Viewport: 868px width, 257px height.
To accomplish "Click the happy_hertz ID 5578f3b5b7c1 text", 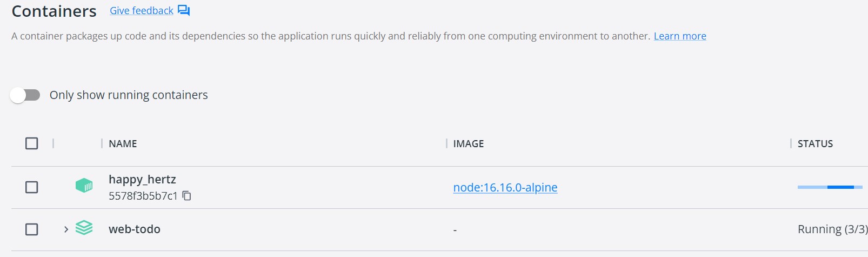I will [x=143, y=196].
